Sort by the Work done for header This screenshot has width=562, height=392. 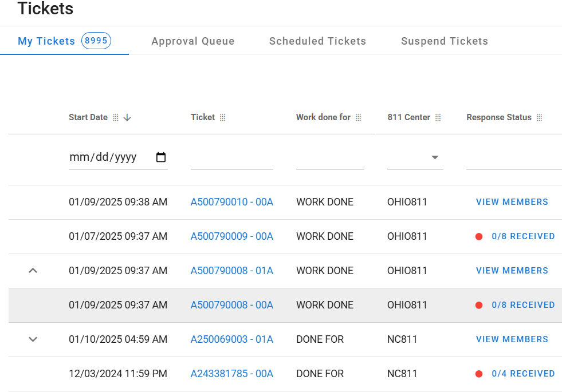[x=323, y=117]
